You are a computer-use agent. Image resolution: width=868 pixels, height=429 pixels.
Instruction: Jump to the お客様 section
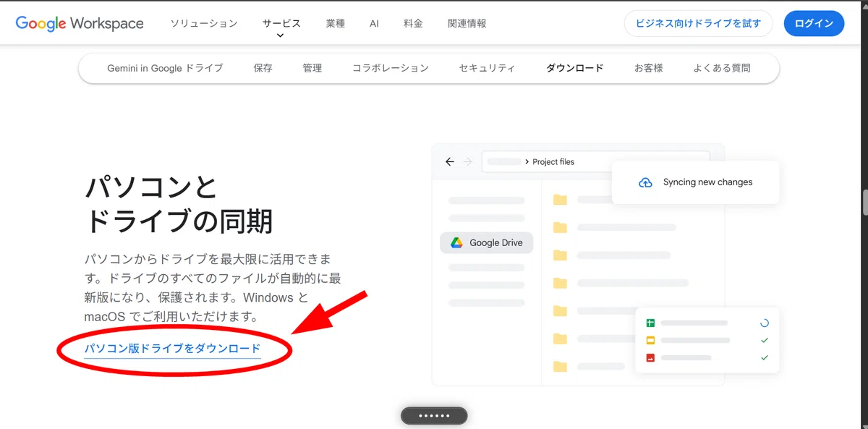pyautogui.click(x=649, y=68)
